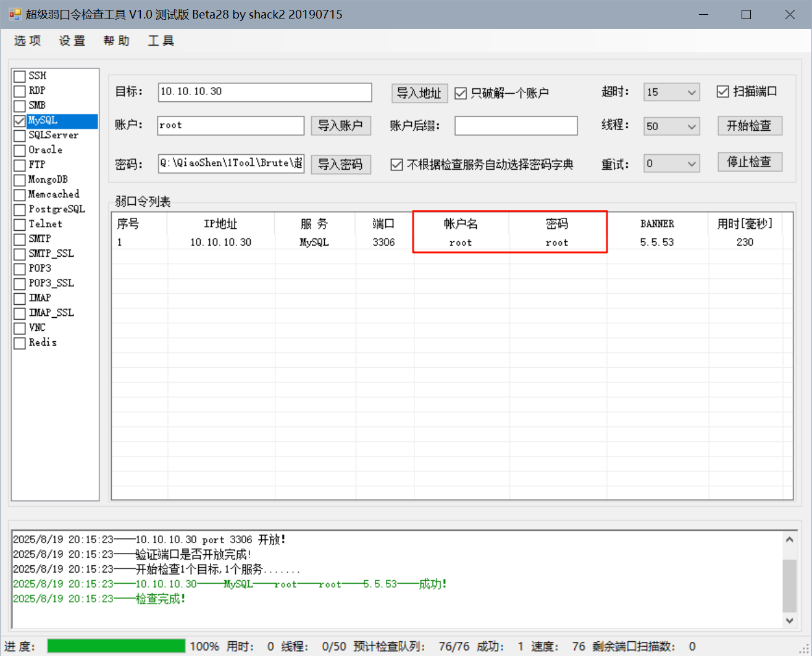
Task: Open the 线程 thread count dropdown
Action: [x=691, y=127]
